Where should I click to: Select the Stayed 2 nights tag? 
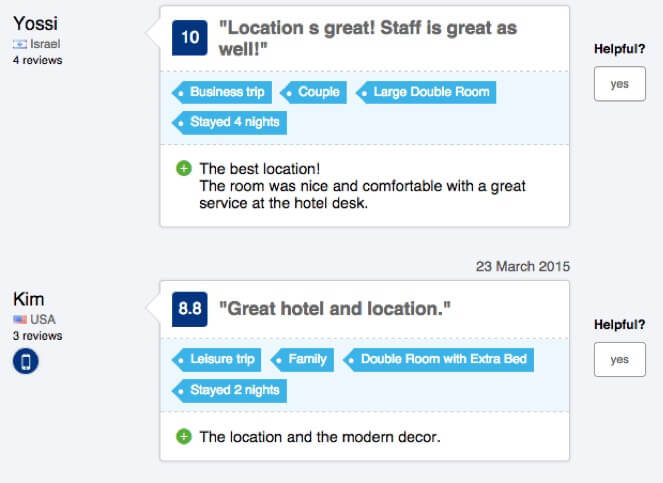[229, 391]
